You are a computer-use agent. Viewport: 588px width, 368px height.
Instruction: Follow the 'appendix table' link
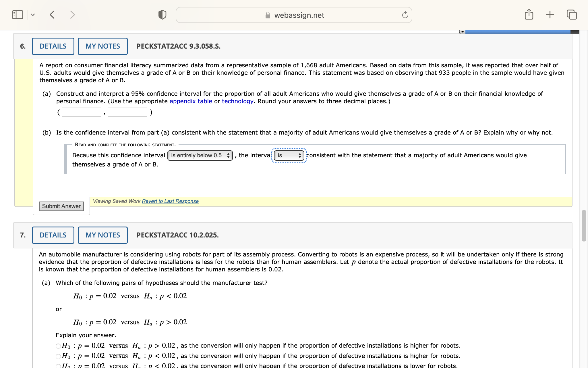tap(191, 101)
